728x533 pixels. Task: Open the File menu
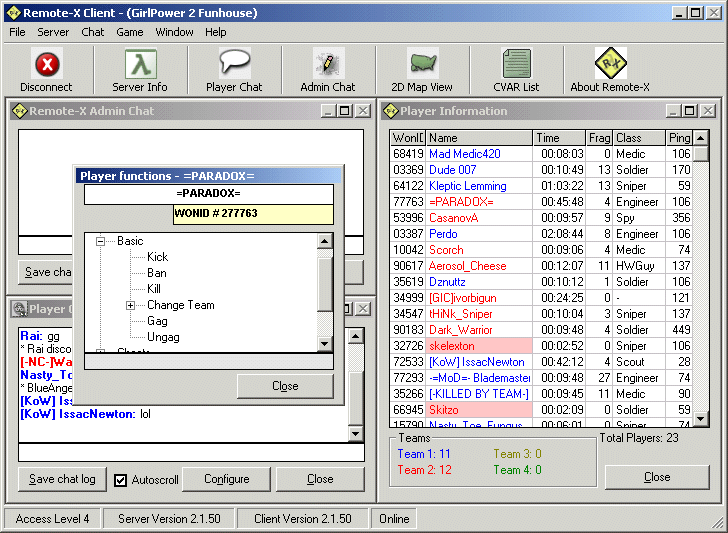point(17,32)
